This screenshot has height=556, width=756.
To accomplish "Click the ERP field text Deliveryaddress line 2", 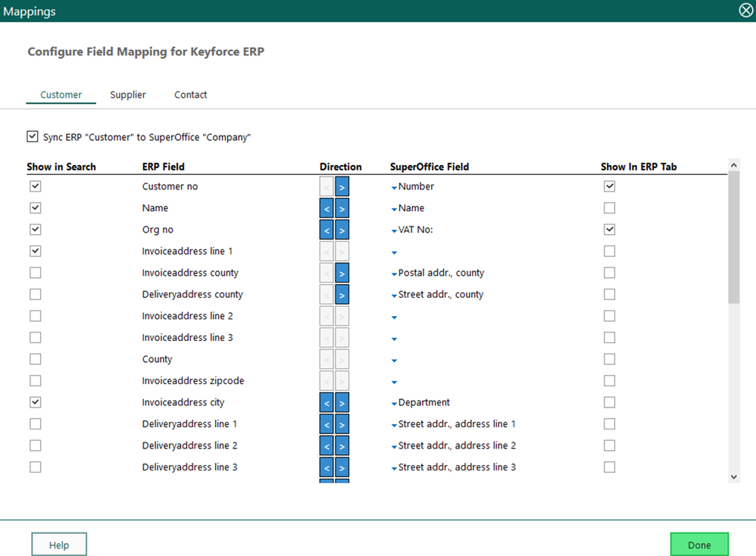I will (x=189, y=445).
